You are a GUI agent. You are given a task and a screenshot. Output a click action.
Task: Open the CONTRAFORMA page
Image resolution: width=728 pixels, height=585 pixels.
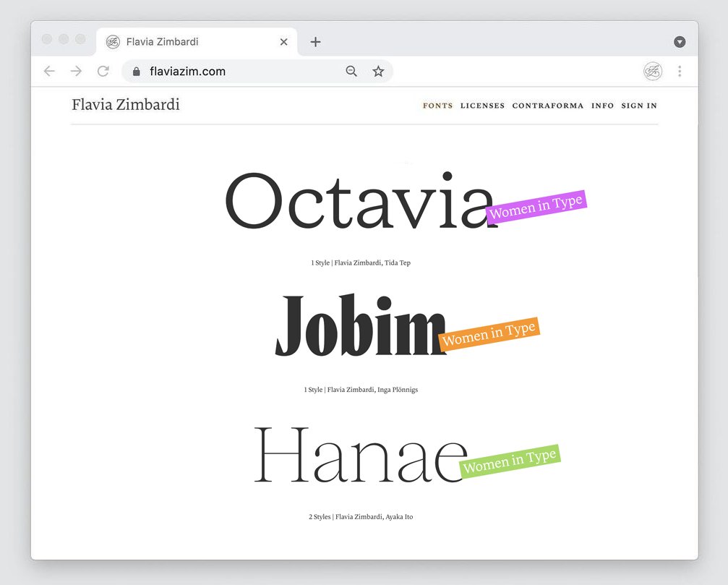547,106
